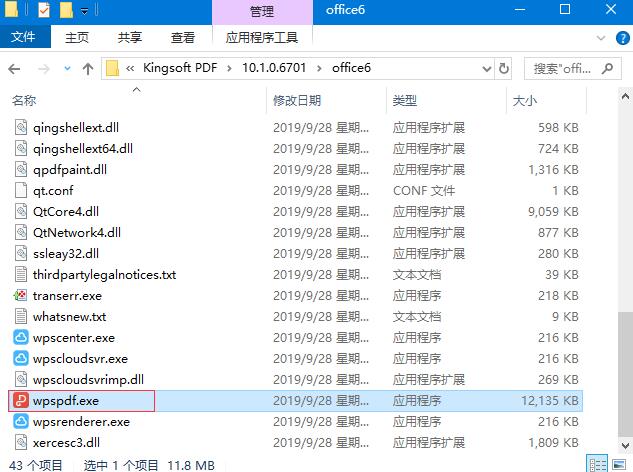Select the wpscloudsvrimp.dll file icon
Image resolution: width=633 pixels, height=472 pixels.
[21, 380]
